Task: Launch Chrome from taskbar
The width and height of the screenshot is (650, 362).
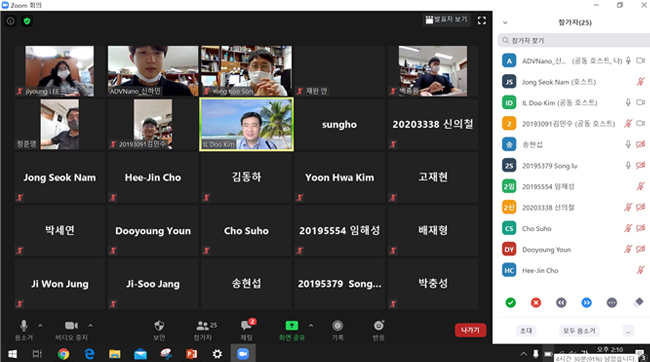Action: coord(63,354)
